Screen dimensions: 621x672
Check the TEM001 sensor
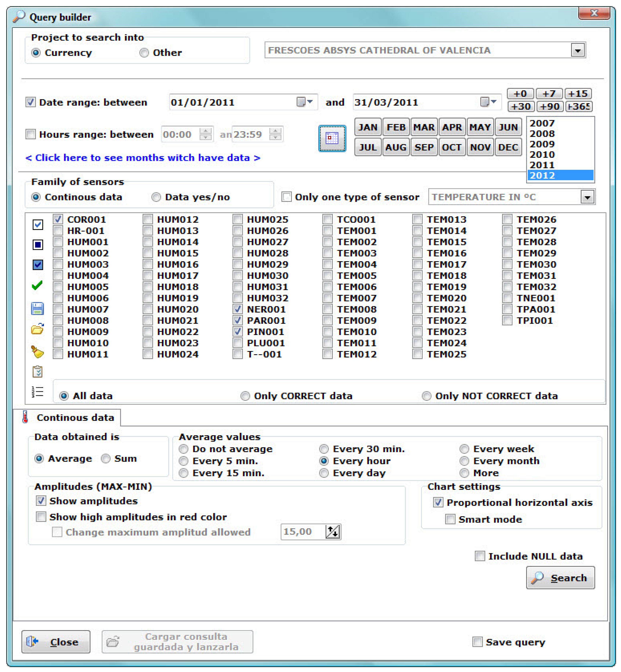click(x=328, y=231)
